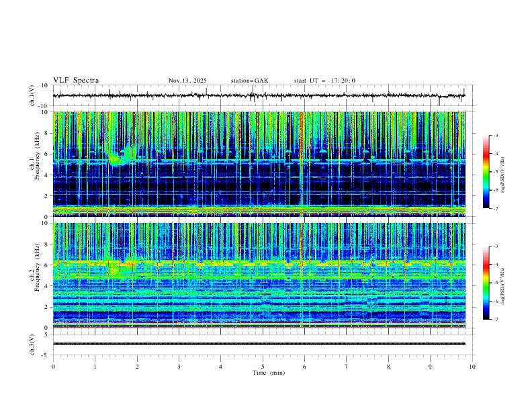Click the ch.3(V) black trace panel
532x411 pixels.
tap(263, 345)
